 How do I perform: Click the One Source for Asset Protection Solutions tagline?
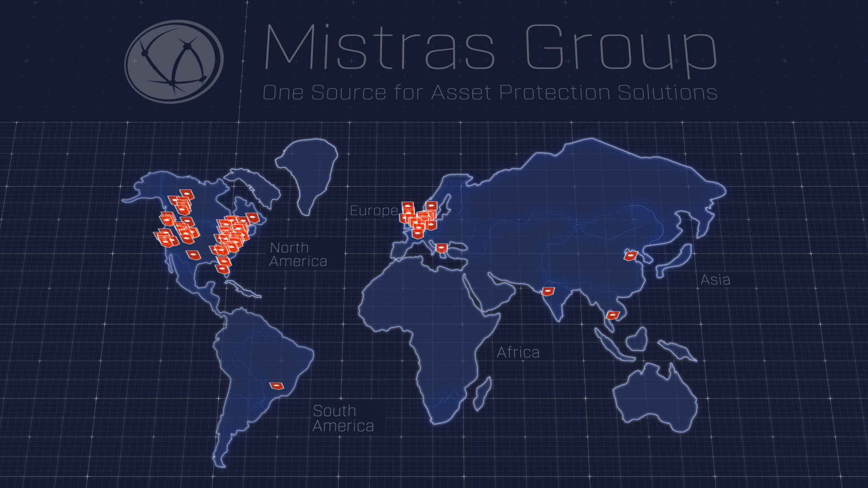pyautogui.click(x=490, y=93)
